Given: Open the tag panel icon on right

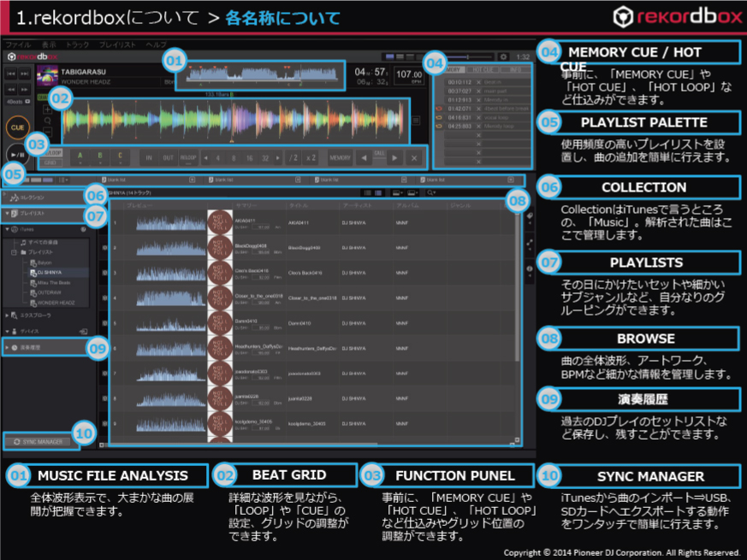Looking at the screenshot, I should [x=530, y=216].
